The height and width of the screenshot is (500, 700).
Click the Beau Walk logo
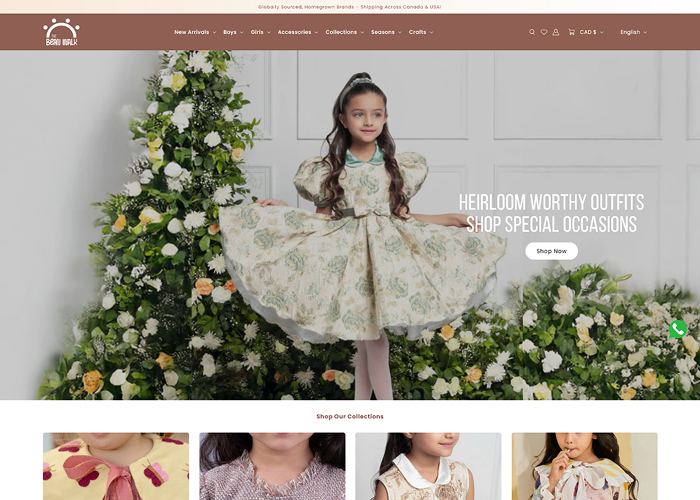point(61,32)
